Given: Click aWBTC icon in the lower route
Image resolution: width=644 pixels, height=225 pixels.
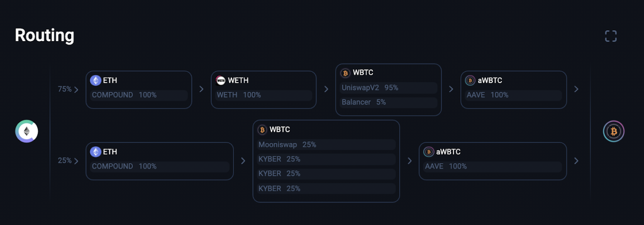Looking at the screenshot, I should click(428, 152).
